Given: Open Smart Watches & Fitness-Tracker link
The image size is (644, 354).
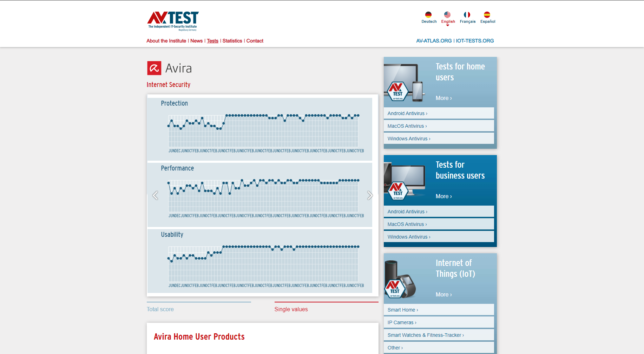Looking at the screenshot, I should [x=439, y=335].
